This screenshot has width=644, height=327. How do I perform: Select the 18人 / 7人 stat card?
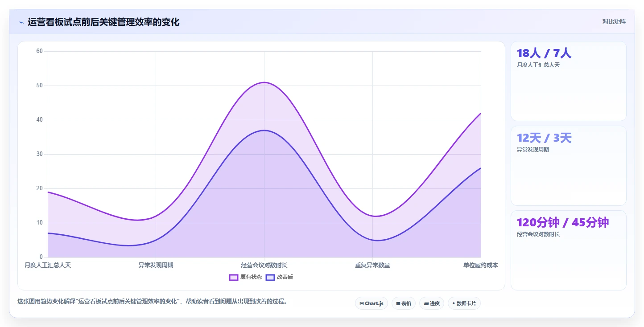click(569, 81)
